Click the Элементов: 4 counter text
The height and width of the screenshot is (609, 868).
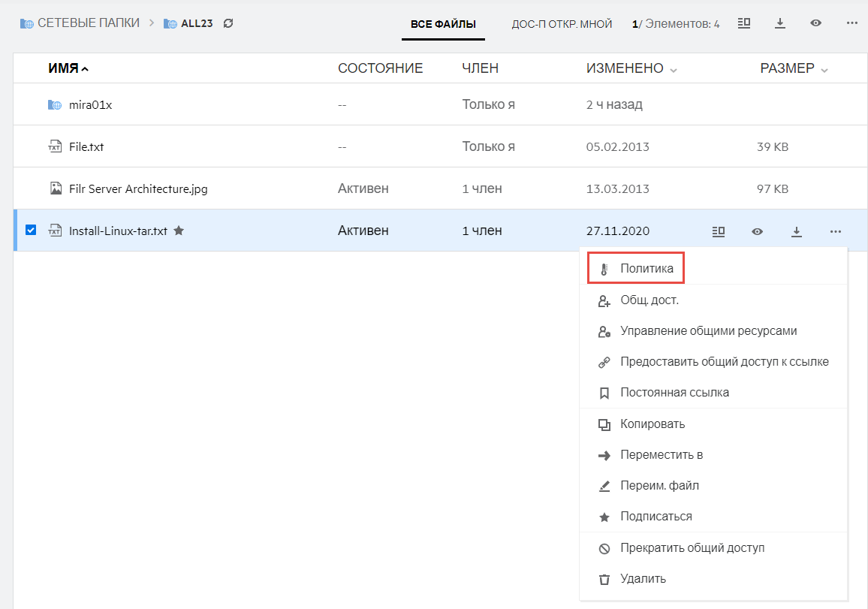click(682, 24)
